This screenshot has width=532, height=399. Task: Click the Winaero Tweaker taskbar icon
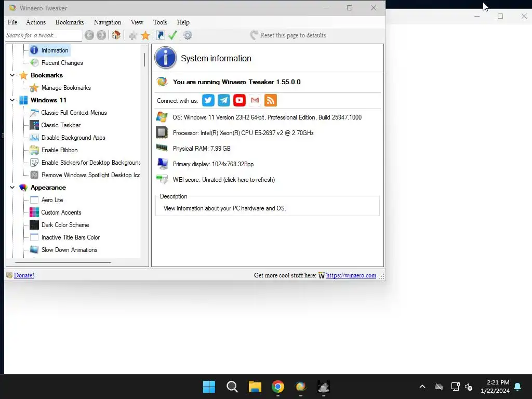[x=301, y=387]
